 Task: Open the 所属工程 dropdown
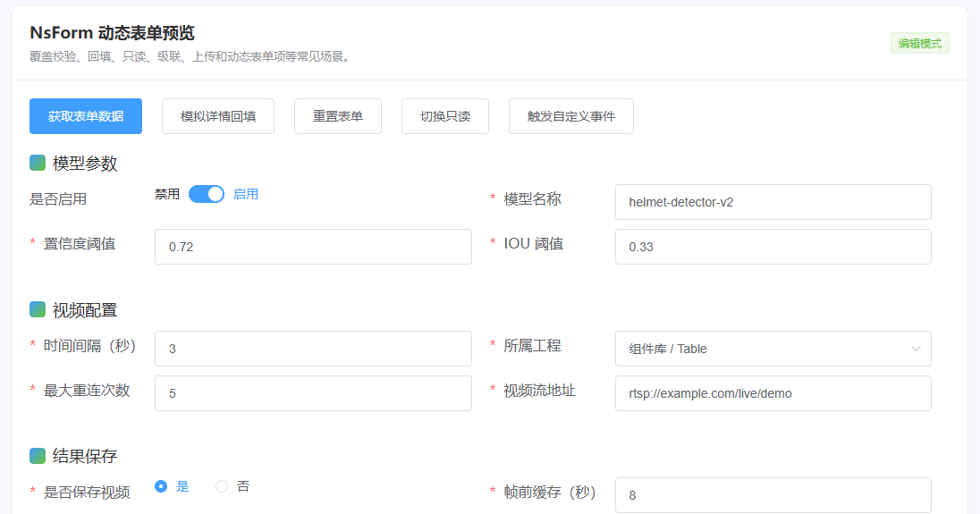click(x=760, y=349)
